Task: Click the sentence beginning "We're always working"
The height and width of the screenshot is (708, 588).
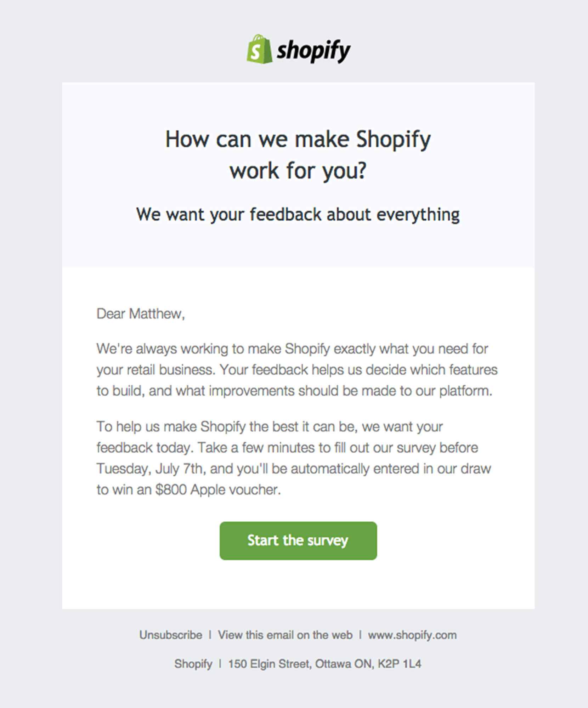Action: coord(292,349)
